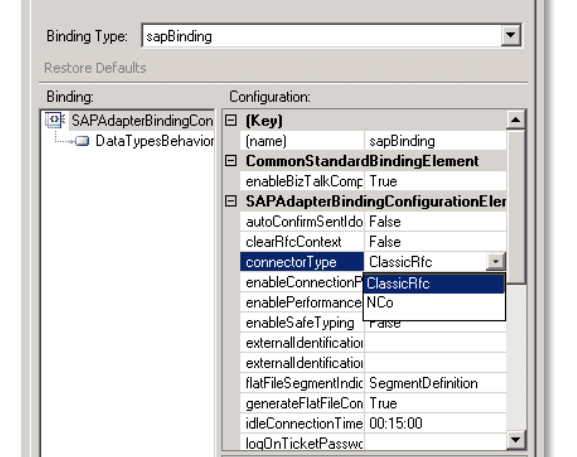
Task: Select the enableConnectionP property name
Action: (x=302, y=282)
